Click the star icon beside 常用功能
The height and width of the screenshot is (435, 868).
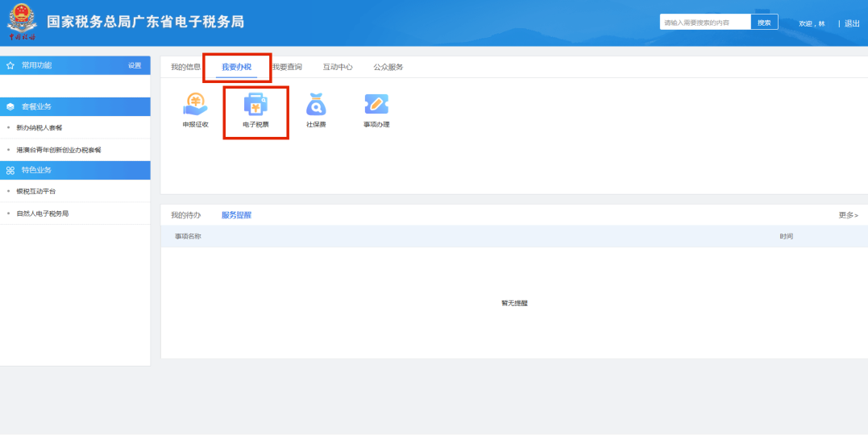point(10,65)
